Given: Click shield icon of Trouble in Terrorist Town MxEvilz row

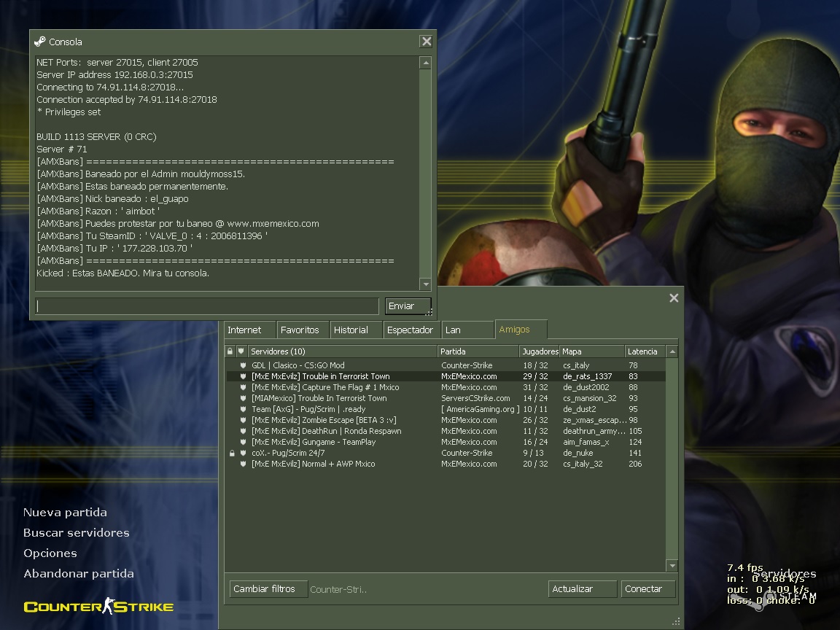Looking at the screenshot, I should pyautogui.click(x=244, y=376).
